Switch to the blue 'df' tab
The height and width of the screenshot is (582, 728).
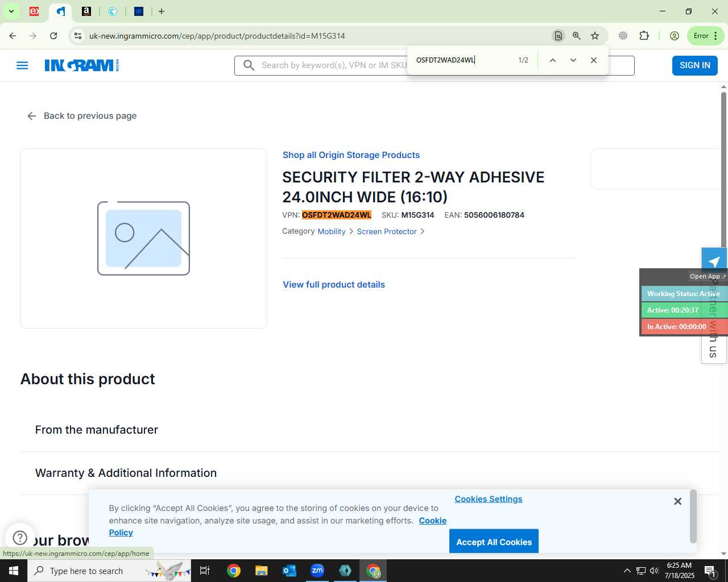139,11
